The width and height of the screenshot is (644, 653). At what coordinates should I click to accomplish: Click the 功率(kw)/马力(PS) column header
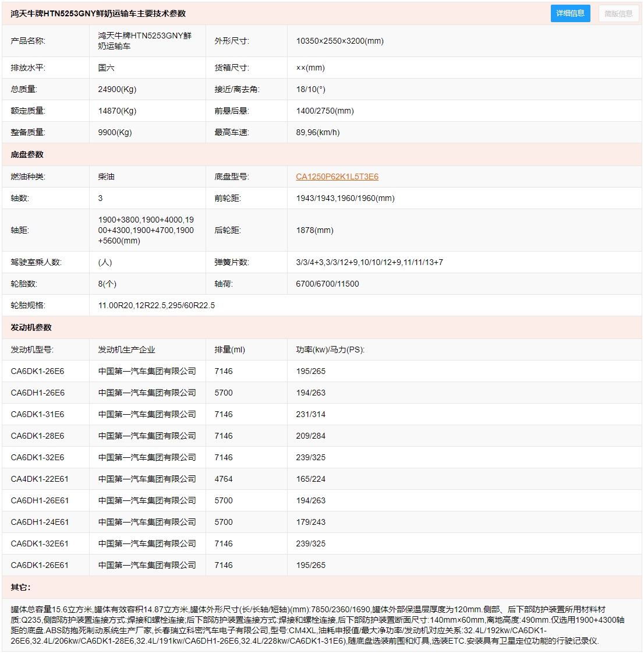coord(330,350)
